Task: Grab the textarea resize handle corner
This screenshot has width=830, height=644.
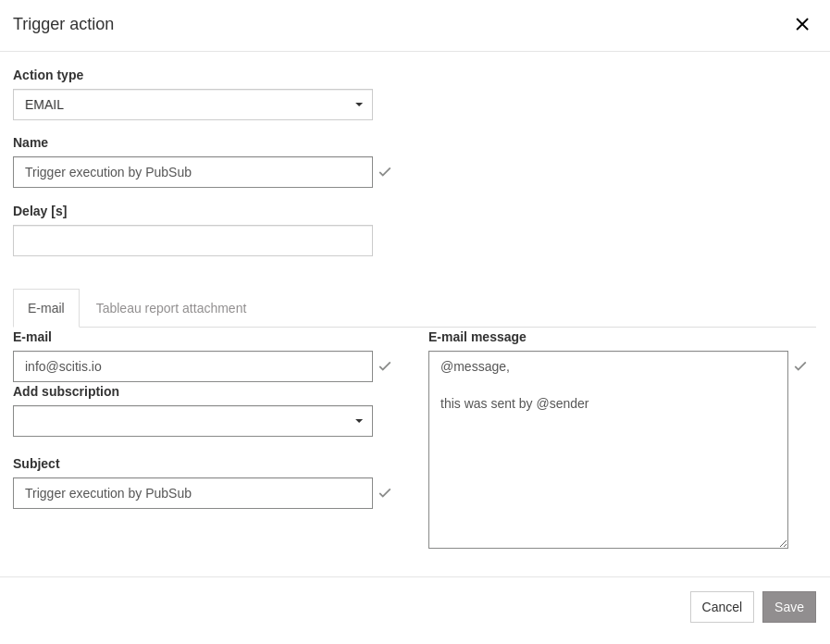Action: tap(783, 544)
